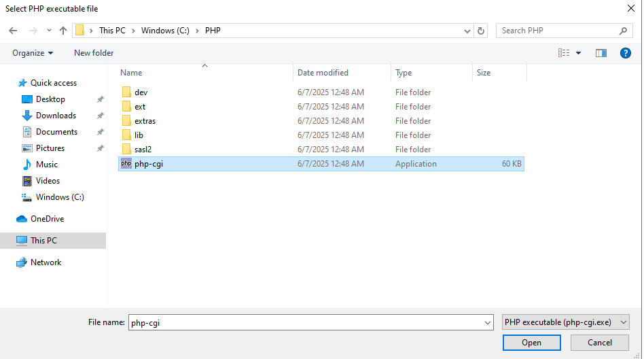
Task: Select the lib folder
Action: coord(321,135)
